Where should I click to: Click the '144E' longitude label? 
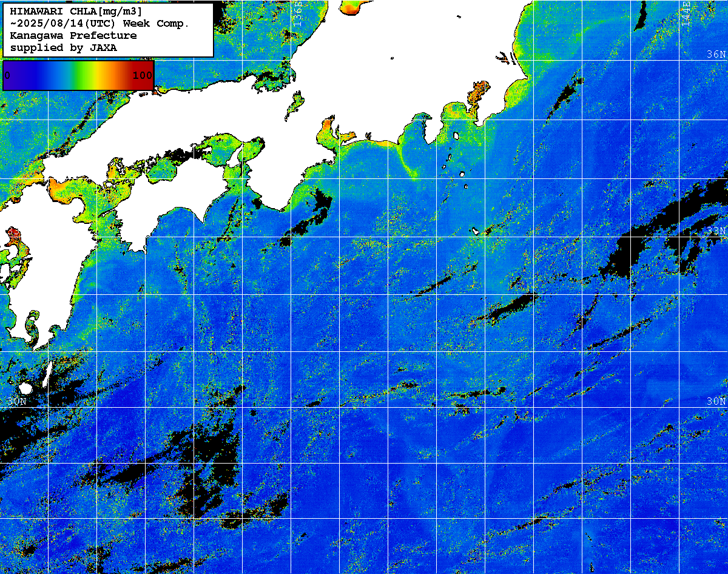(686, 13)
